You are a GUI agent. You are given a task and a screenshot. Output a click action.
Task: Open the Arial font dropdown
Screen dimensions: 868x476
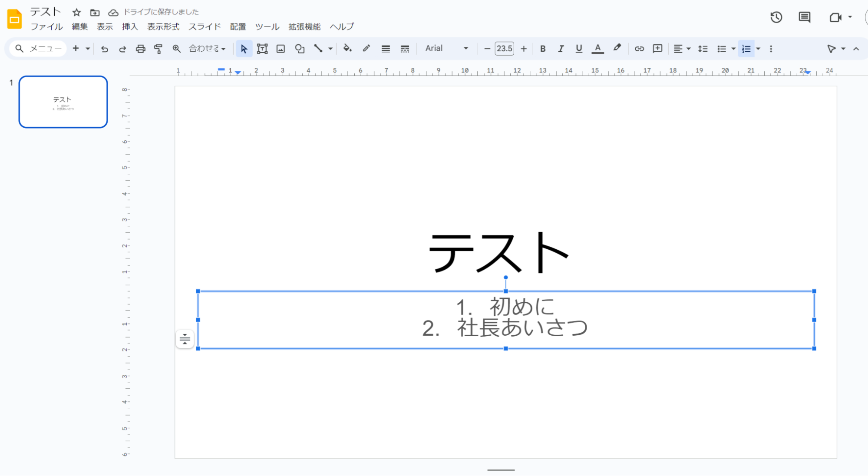[x=446, y=48]
